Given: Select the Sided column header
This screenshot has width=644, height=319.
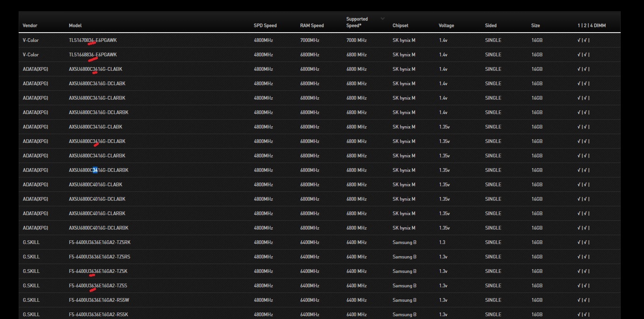Looking at the screenshot, I should pos(491,26).
